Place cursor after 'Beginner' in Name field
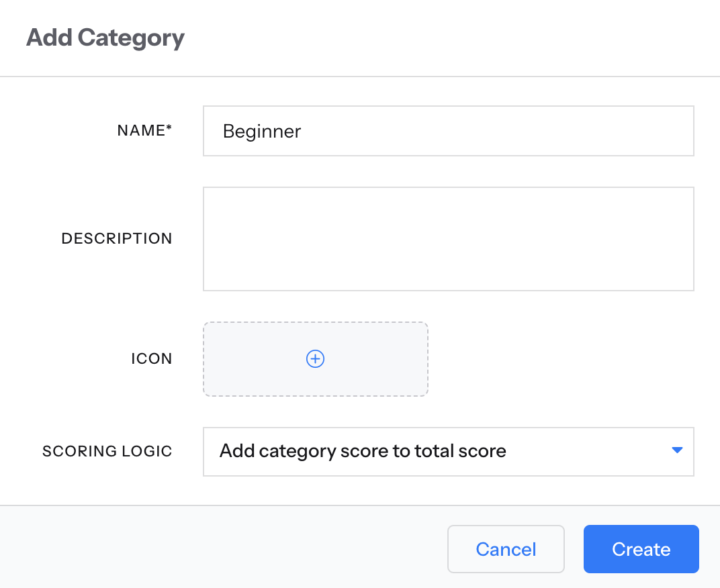 (x=304, y=131)
